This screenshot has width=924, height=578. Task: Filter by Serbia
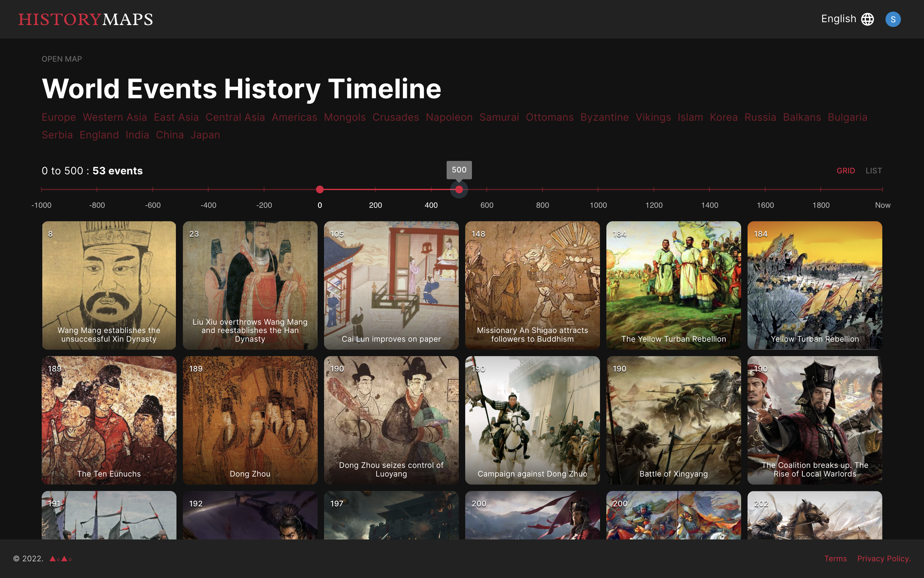pos(57,135)
